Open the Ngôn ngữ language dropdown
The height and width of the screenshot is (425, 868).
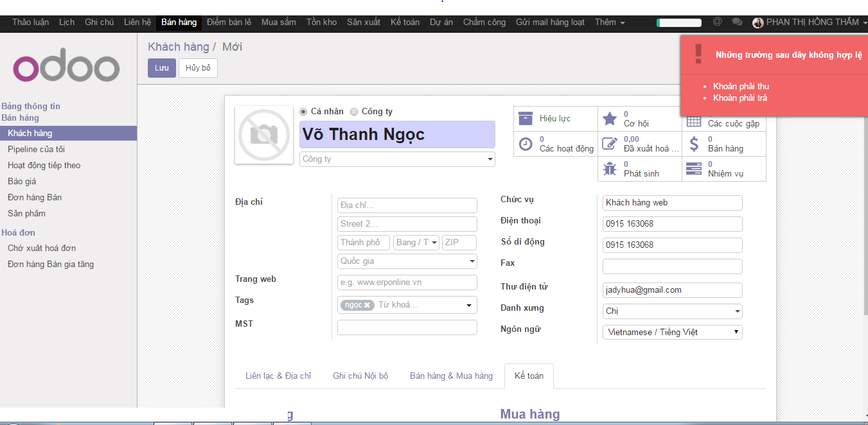673,332
